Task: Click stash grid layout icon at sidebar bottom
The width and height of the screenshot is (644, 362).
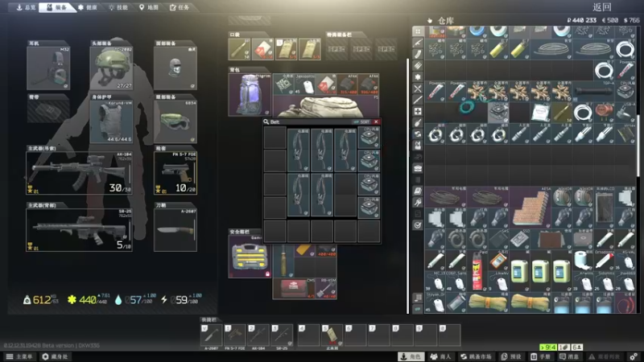Action: 418,297
